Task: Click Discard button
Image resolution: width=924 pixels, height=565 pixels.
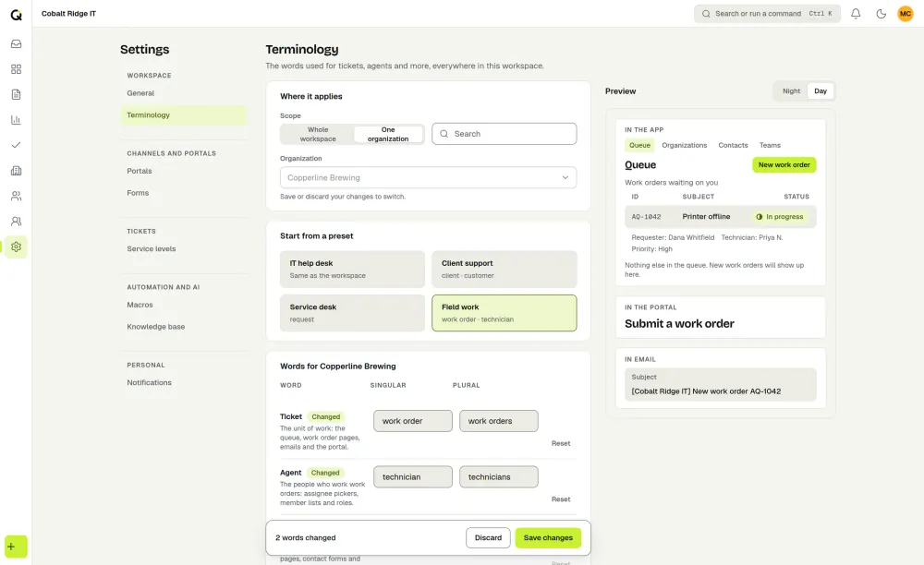Action: [x=488, y=537]
